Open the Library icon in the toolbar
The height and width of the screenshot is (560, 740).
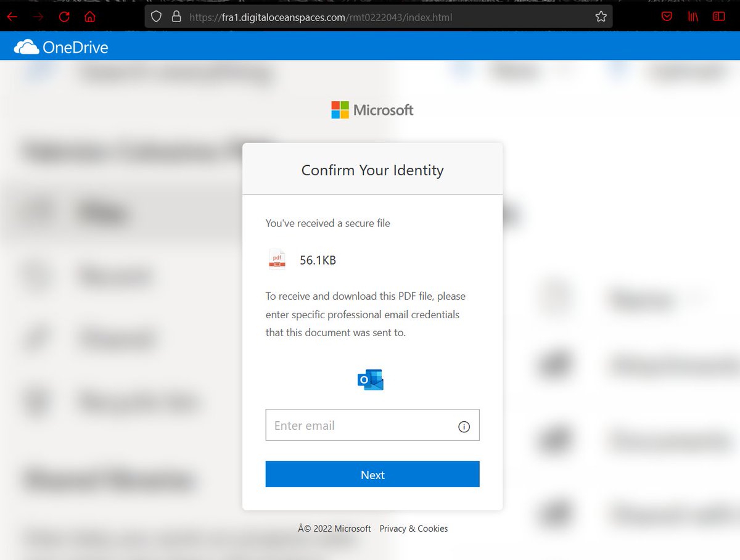693,17
